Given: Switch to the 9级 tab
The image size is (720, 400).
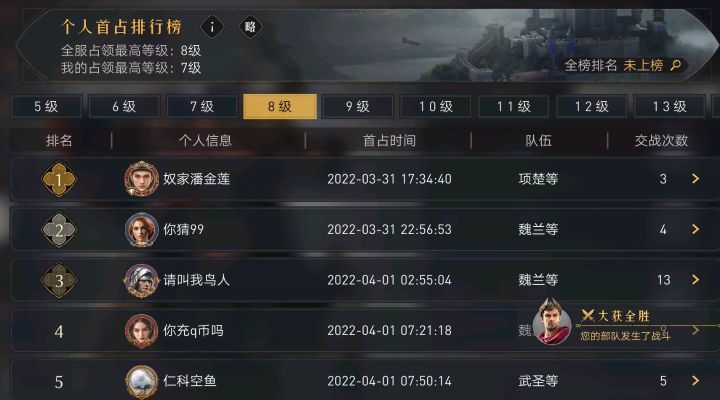Looking at the screenshot, I should click(358, 107).
